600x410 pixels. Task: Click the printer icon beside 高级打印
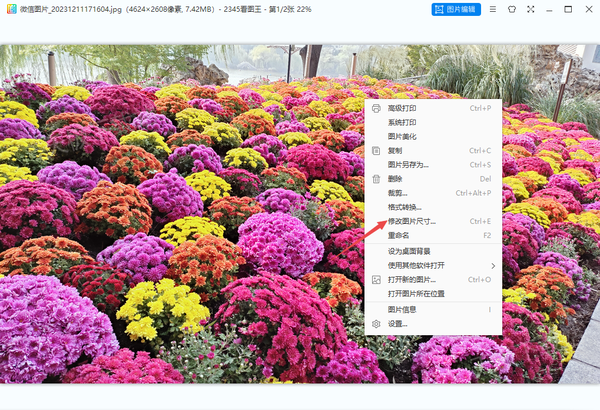(x=376, y=108)
